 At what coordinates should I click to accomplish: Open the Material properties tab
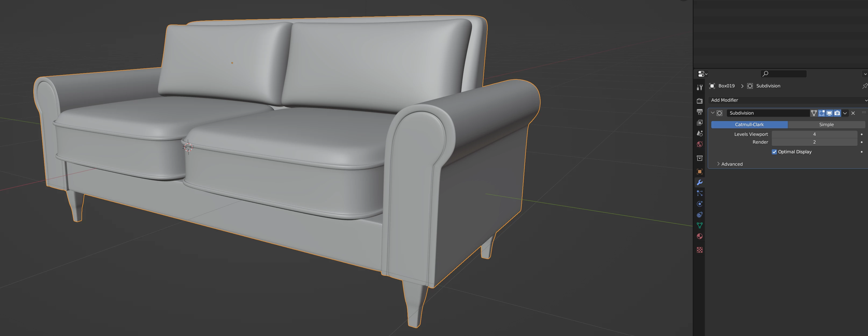[x=699, y=236]
